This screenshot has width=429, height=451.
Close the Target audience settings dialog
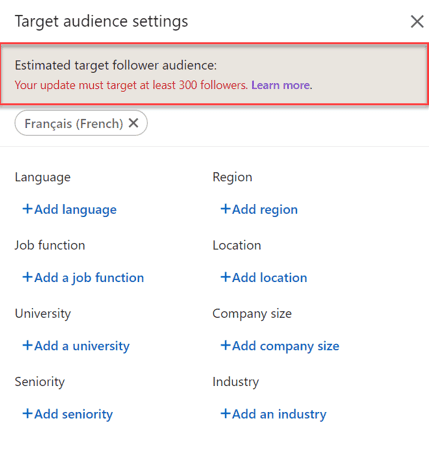pos(417,22)
